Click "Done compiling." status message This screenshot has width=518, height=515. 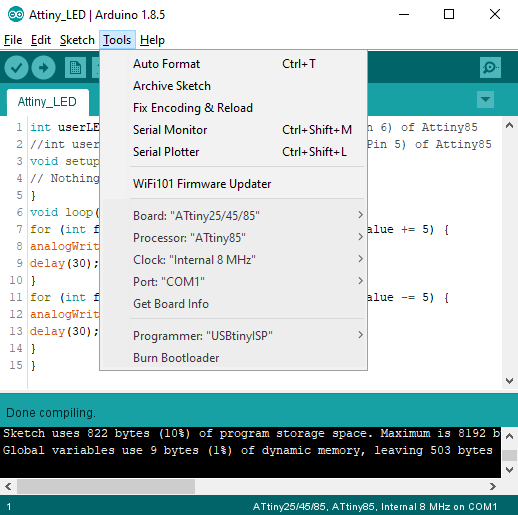[x=51, y=413]
